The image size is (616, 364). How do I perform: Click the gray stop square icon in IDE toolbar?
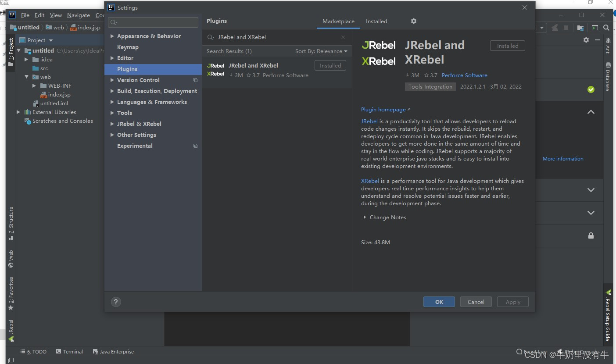pos(566,28)
